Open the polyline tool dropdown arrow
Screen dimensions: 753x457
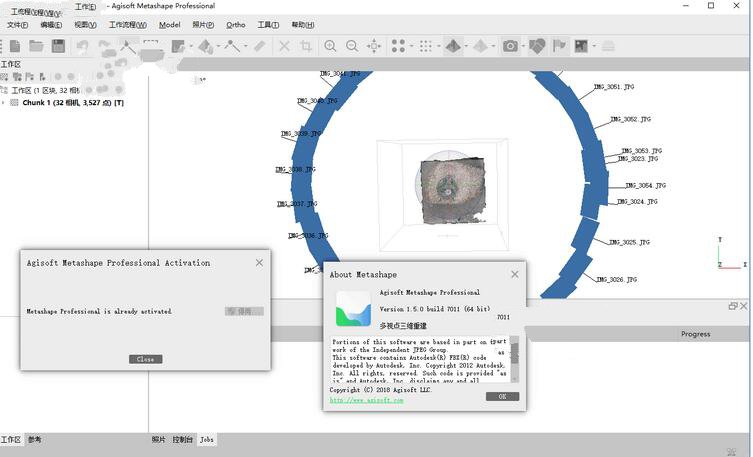(x=245, y=46)
